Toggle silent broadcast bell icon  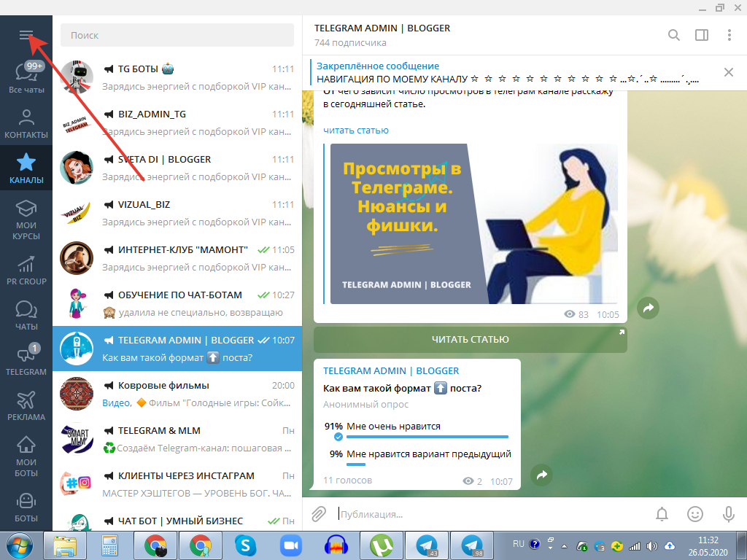coord(662,514)
